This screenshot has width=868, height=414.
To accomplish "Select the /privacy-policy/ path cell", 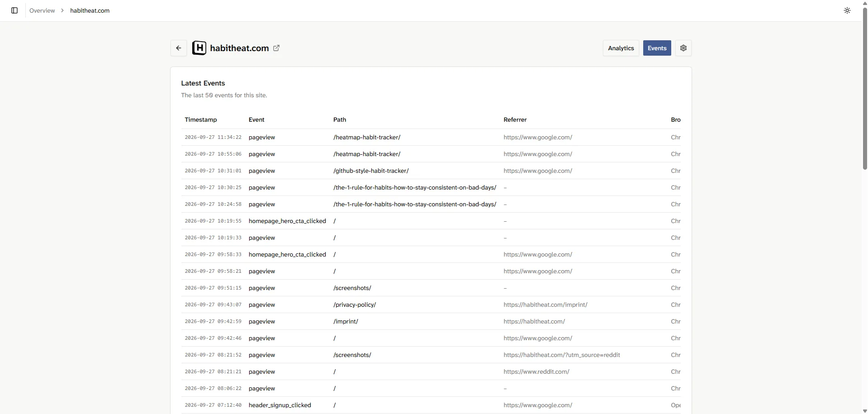I will click(355, 305).
